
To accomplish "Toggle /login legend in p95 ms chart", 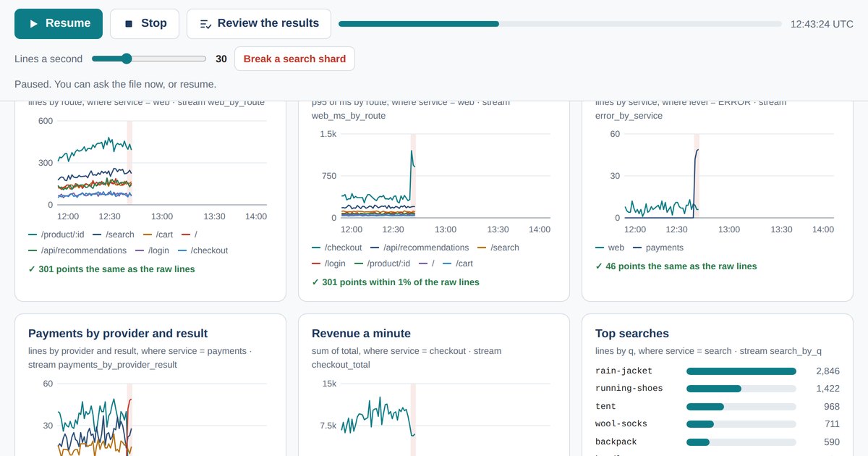I will 329,263.
